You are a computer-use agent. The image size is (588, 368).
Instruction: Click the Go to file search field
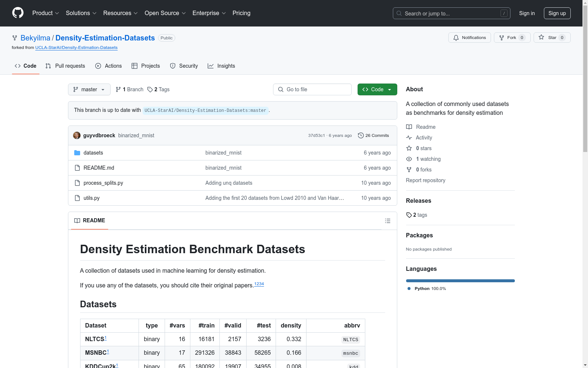pos(312,89)
